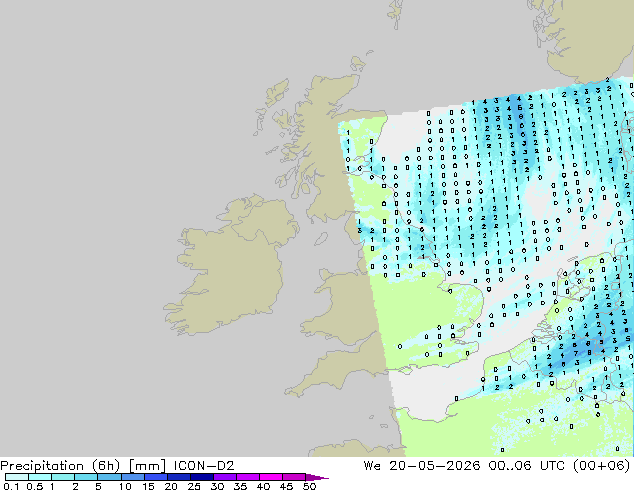Click the "[mm]" unit label
Screen dimensions: 634x490
(x=147, y=466)
